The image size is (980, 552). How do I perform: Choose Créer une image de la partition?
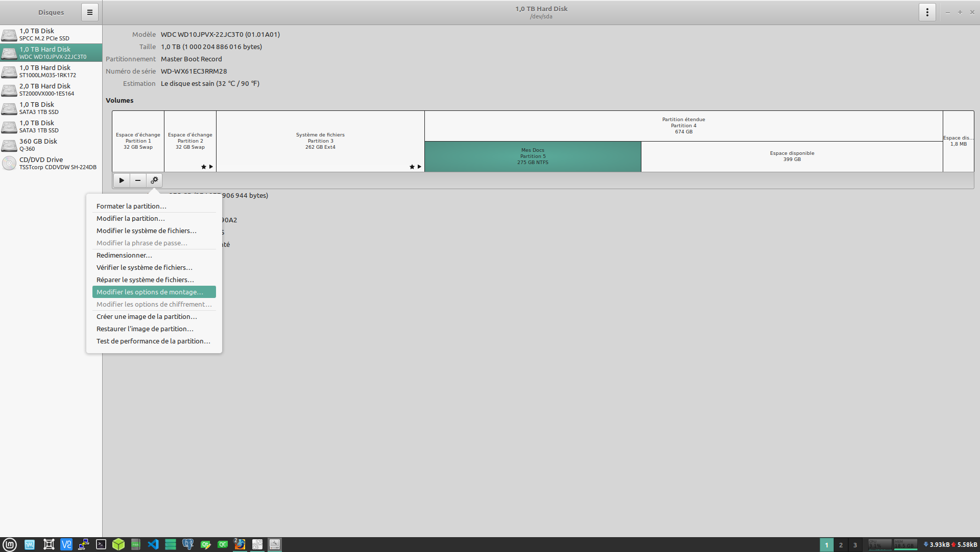147,316
